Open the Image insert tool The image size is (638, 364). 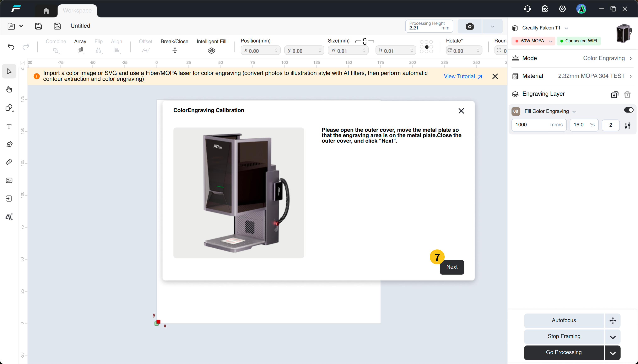pos(9,181)
